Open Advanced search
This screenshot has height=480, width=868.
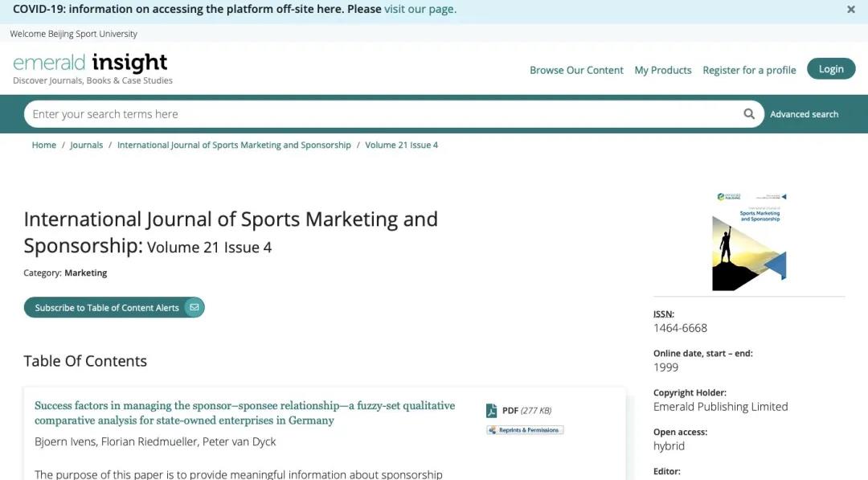(x=804, y=114)
